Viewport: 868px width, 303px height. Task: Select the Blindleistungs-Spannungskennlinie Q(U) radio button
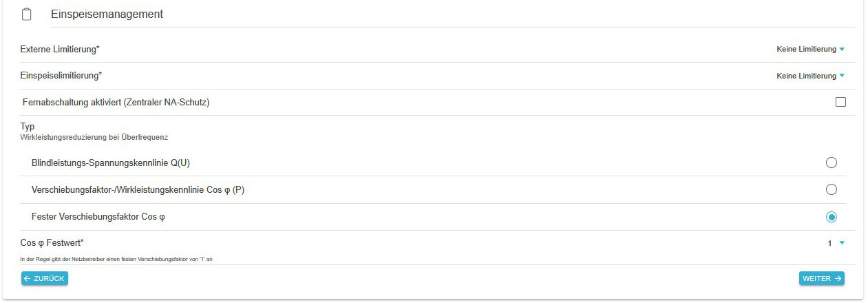click(x=831, y=163)
